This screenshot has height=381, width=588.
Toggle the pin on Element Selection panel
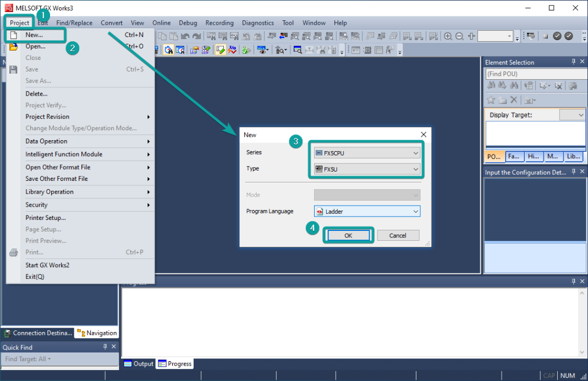point(574,62)
